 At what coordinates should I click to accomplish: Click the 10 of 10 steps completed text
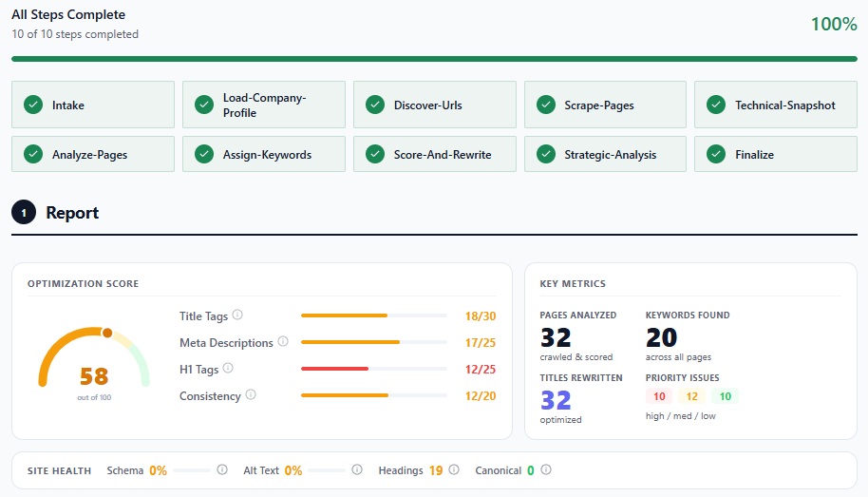(75, 34)
